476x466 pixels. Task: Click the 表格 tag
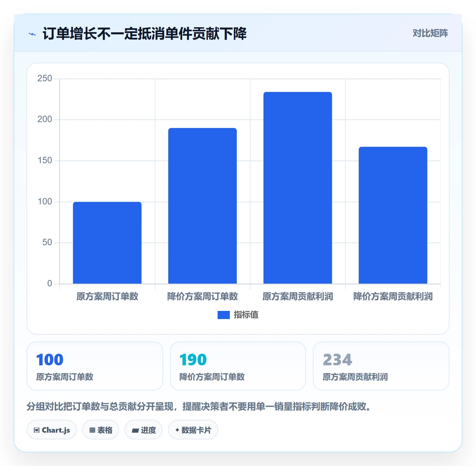click(x=101, y=430)
